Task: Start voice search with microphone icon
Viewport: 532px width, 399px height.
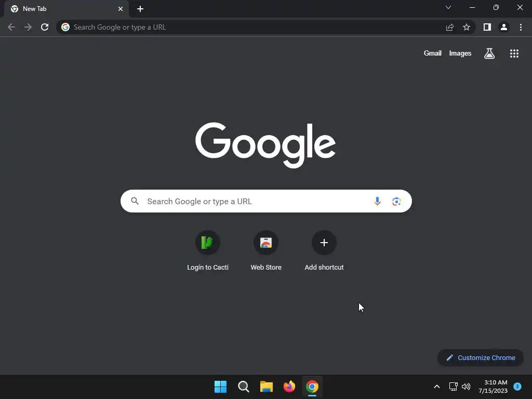Action: 377,201
